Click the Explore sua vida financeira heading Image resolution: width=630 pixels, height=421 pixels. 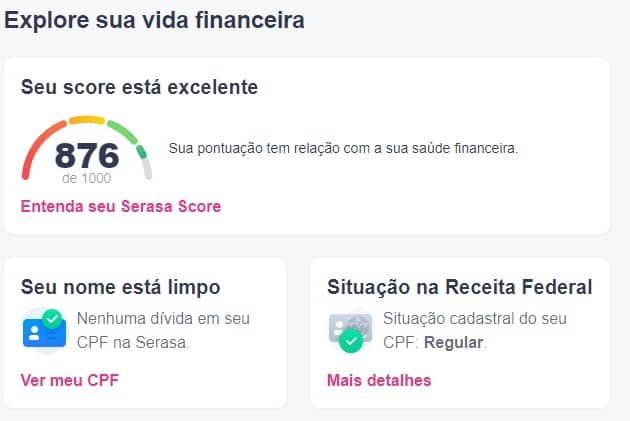pos(154,20)
